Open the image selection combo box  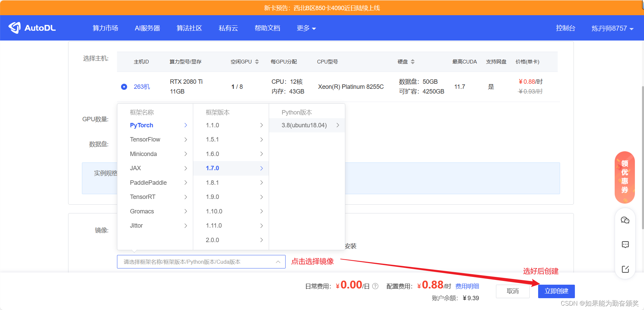201,262
